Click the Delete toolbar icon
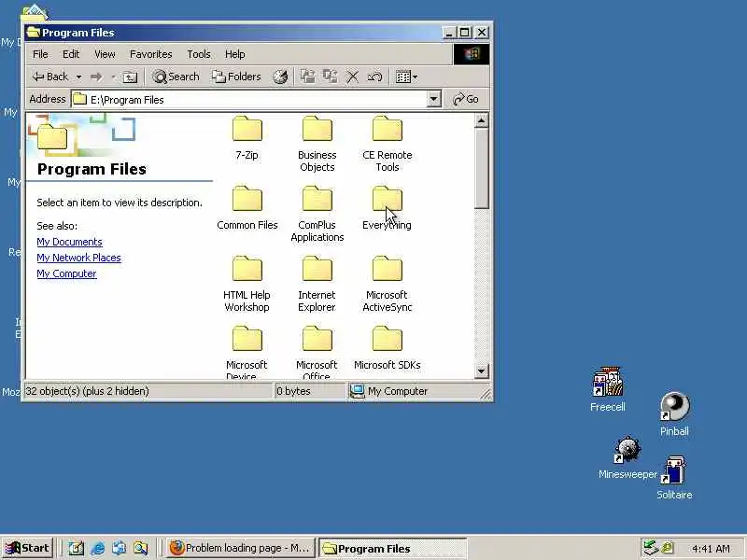Image resolution: width=747 pixels, height=560 pixels. (352, 77)
